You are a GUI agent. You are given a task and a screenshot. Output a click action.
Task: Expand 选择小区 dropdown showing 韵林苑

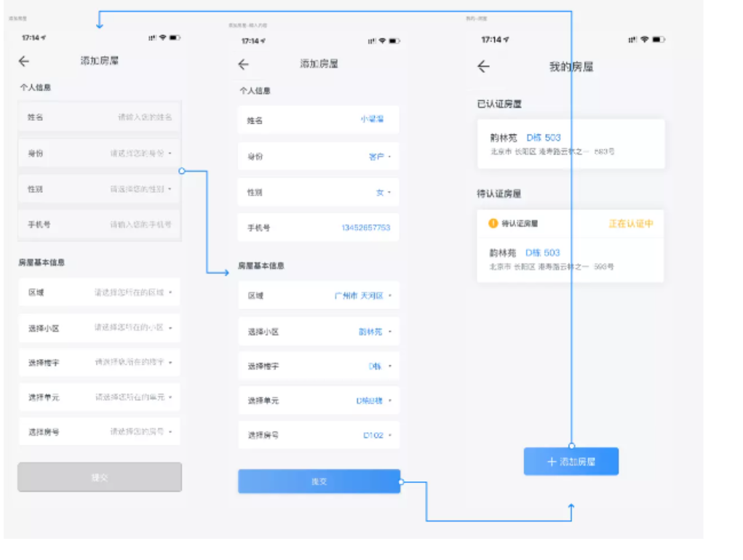[318, 332]
